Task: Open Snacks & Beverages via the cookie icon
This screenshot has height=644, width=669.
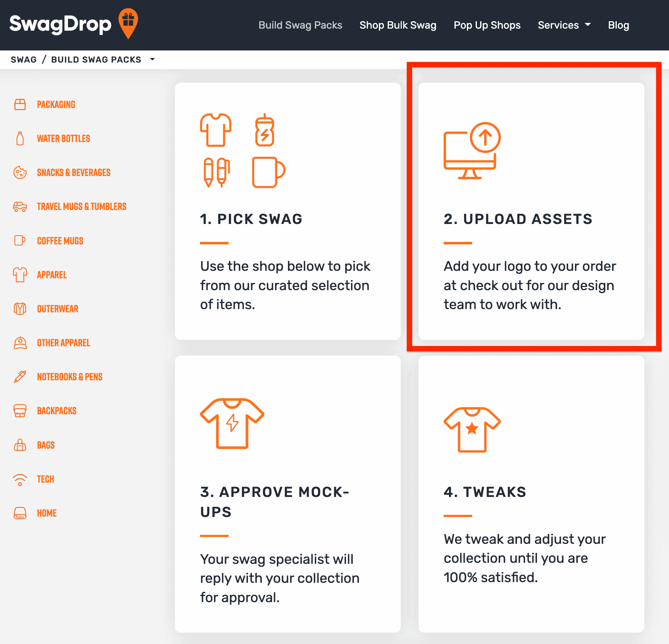Action: (20, 172)
